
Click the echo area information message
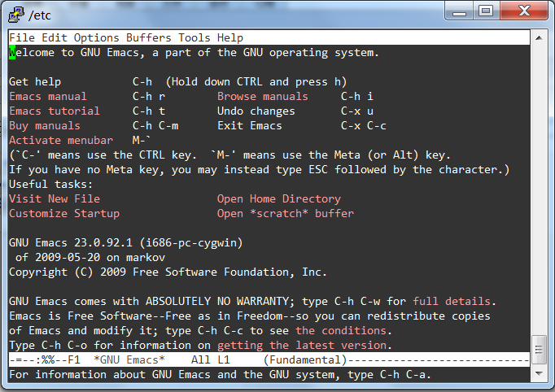click(x=221, y=374)
